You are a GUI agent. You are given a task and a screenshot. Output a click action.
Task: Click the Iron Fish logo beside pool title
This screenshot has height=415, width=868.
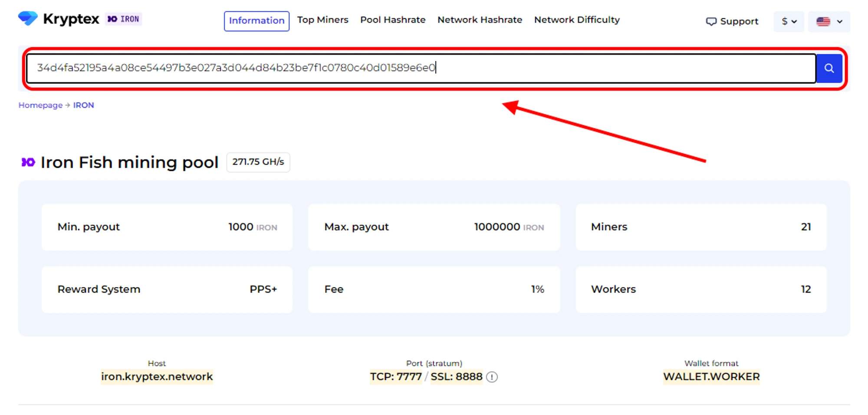pos(28,162)
